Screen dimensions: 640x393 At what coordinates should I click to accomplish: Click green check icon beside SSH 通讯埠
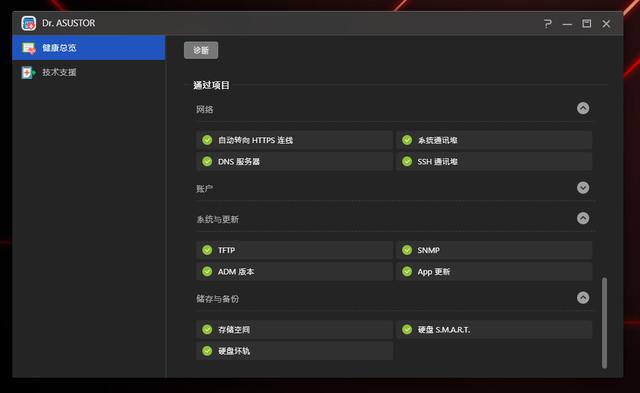point(407,161)
